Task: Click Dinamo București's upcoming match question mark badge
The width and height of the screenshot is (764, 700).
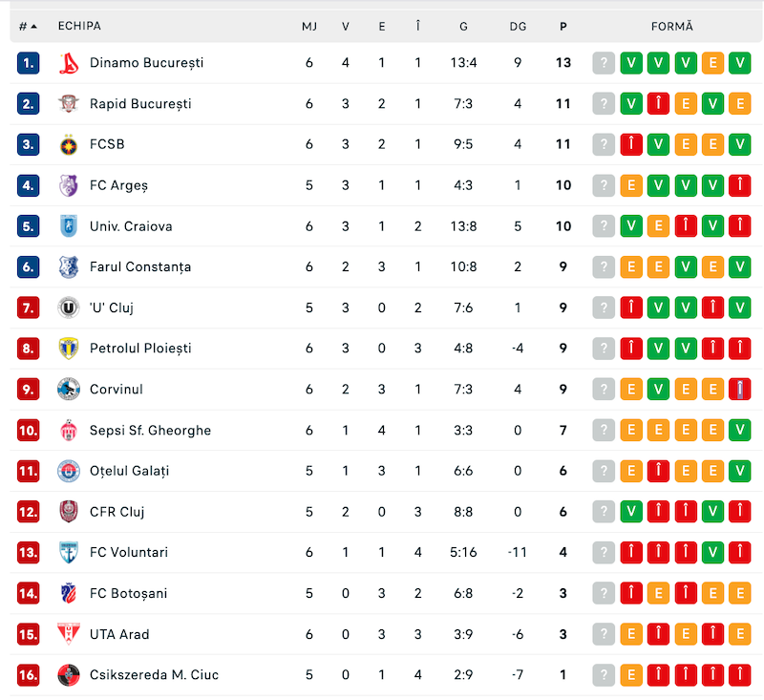Action: click(x=604, y=63)
